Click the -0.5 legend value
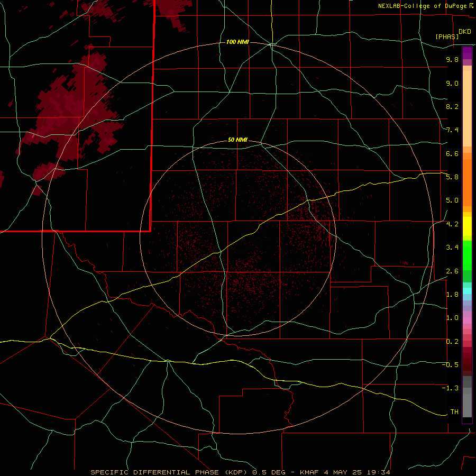This screenshot has width=476, height=476. [x=450, y=365]
